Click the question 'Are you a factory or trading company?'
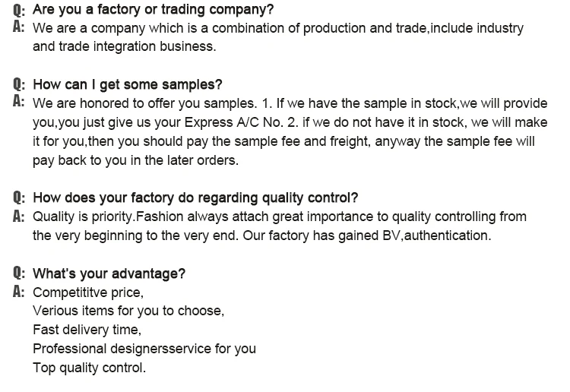The height and width of the screenshot is (392, 570). click(x=154, y=10)
